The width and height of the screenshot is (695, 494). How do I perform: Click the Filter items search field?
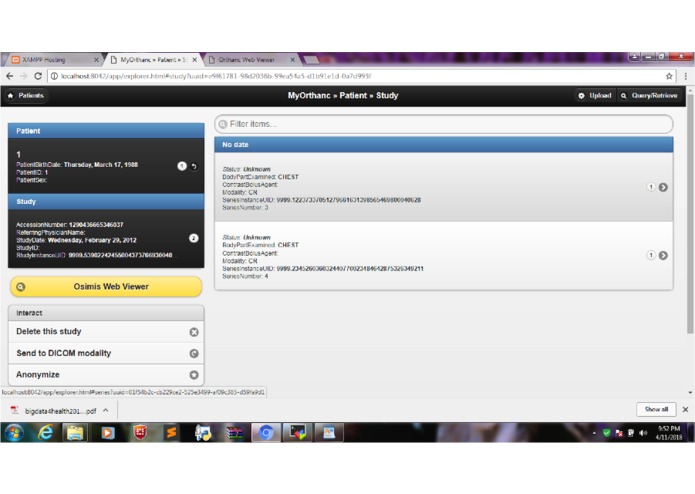coord(444,124)
